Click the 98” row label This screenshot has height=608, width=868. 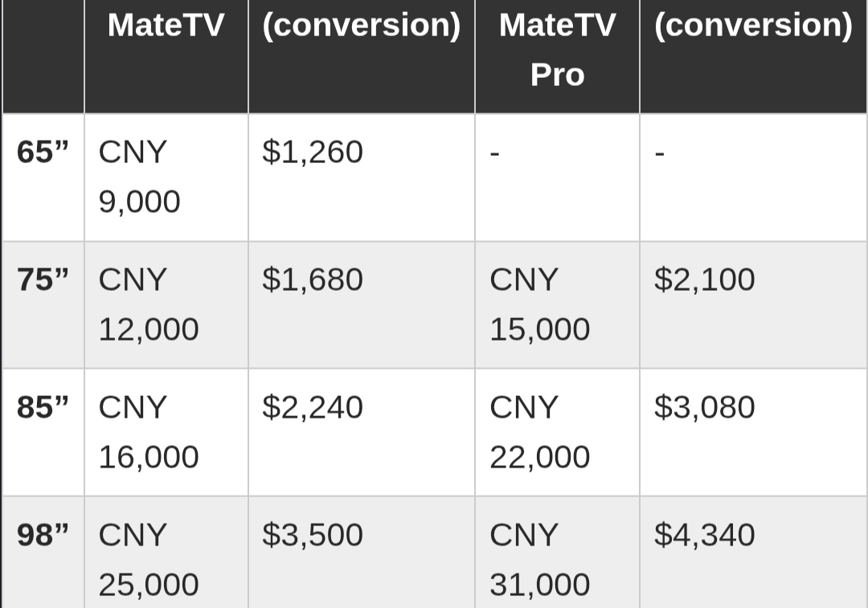43,535
